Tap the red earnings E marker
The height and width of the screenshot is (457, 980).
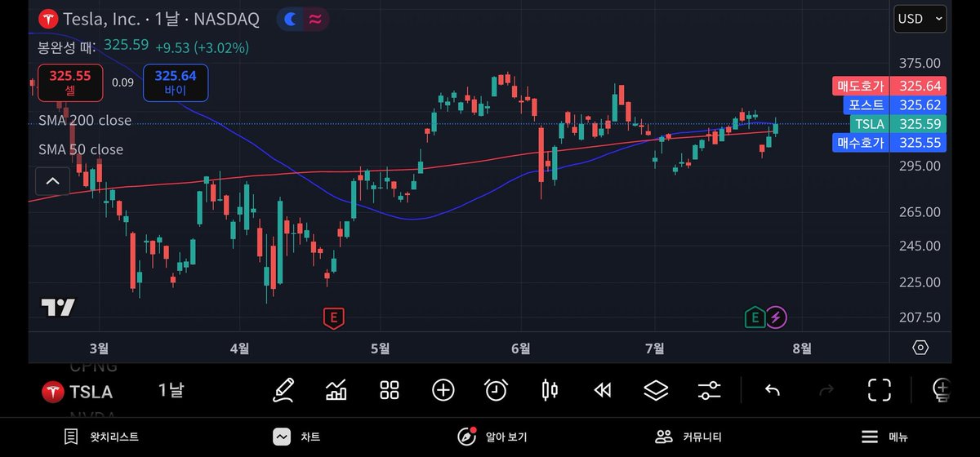point(332,317)
